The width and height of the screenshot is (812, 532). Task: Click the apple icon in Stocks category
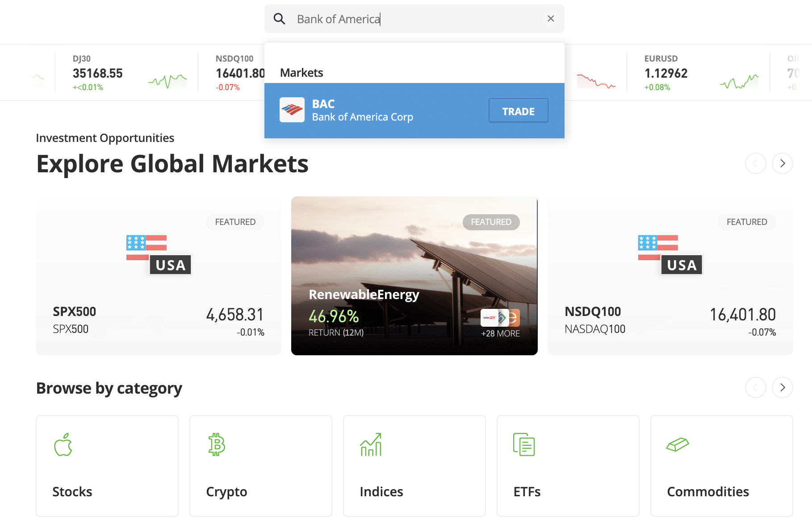click(63, 445)
